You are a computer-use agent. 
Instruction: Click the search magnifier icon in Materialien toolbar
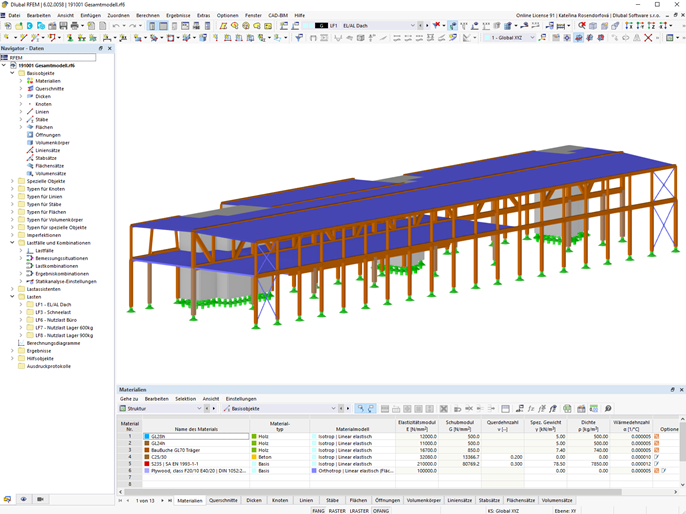608,409
